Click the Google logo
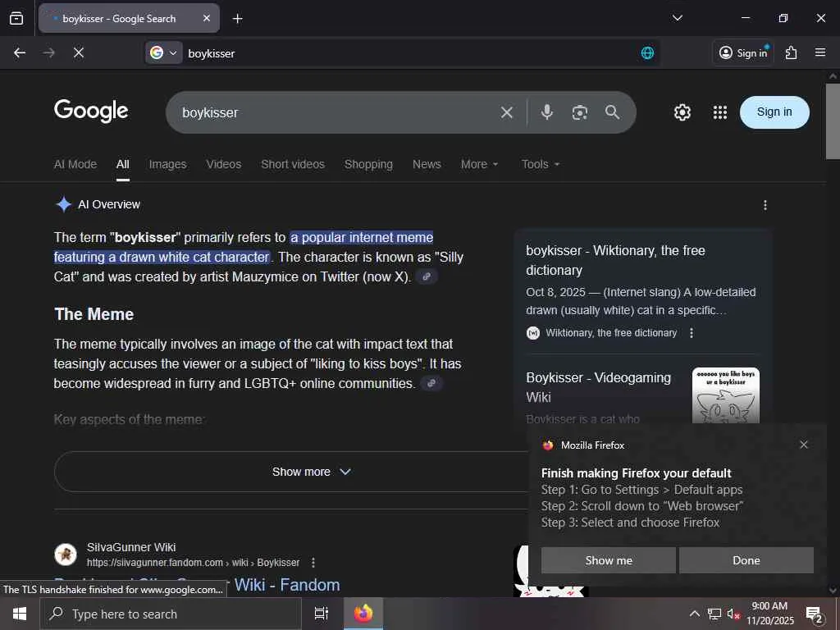Viewport: 840px width, 630px height. [x=91, y=112]
